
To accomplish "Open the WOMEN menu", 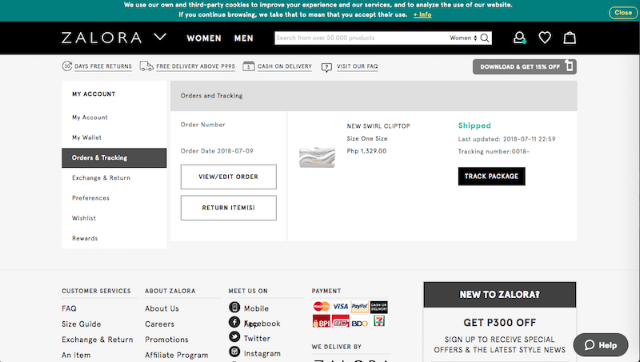I will click(204, 38).
